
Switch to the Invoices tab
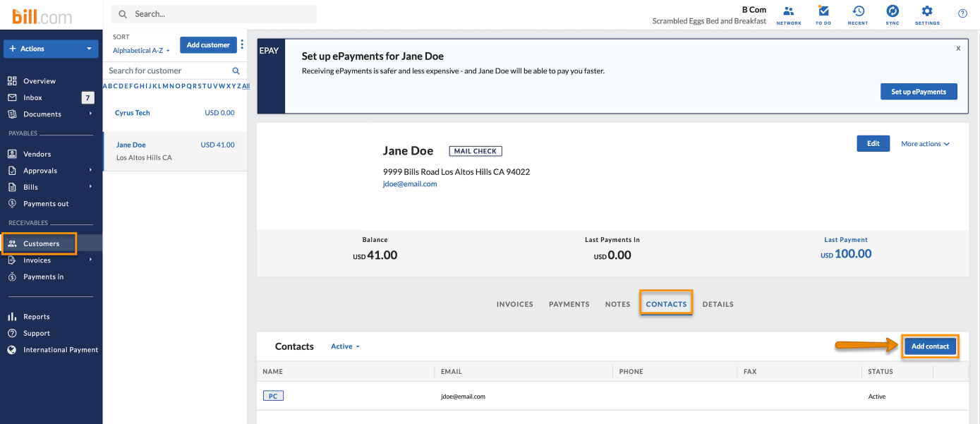[x=515, y=304]
